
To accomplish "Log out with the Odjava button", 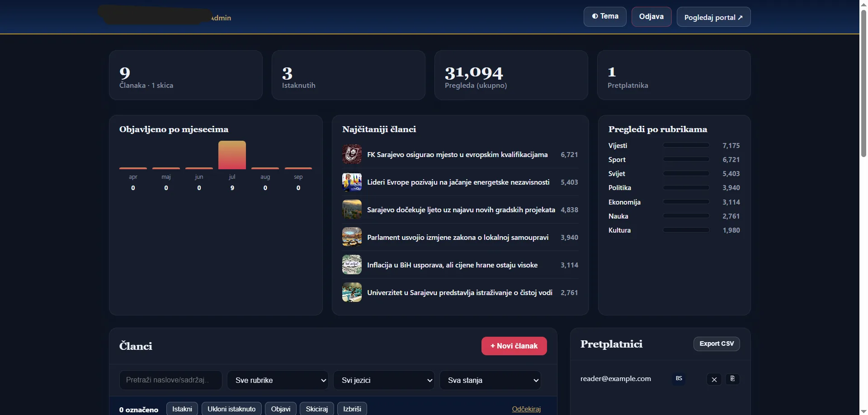I will (651, 17).
